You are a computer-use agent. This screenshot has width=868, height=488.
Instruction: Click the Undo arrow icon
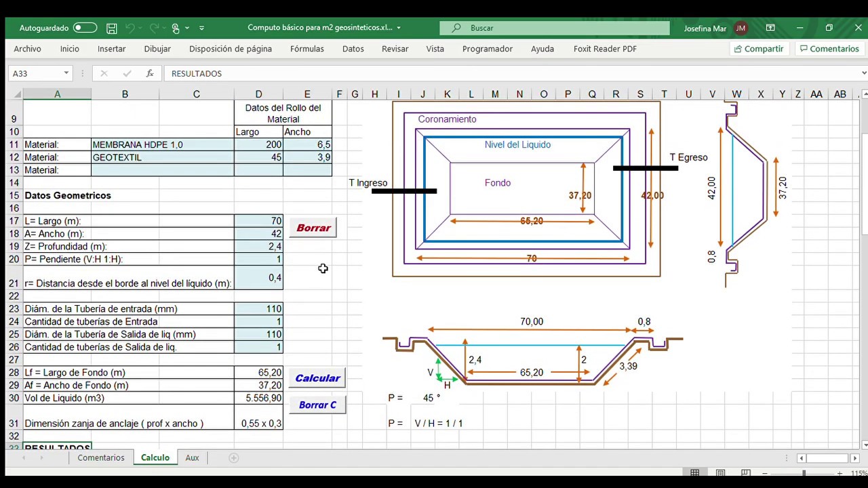[x=130, y=28]
